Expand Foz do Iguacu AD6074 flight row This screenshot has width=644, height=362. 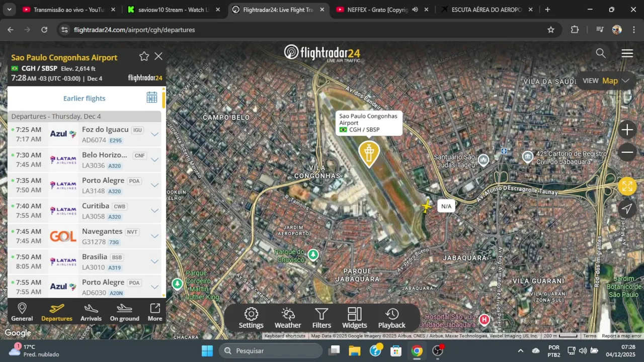tap(155, 134)
